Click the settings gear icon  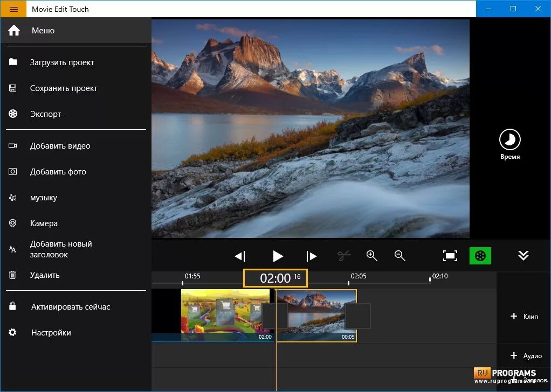point(12,332)
